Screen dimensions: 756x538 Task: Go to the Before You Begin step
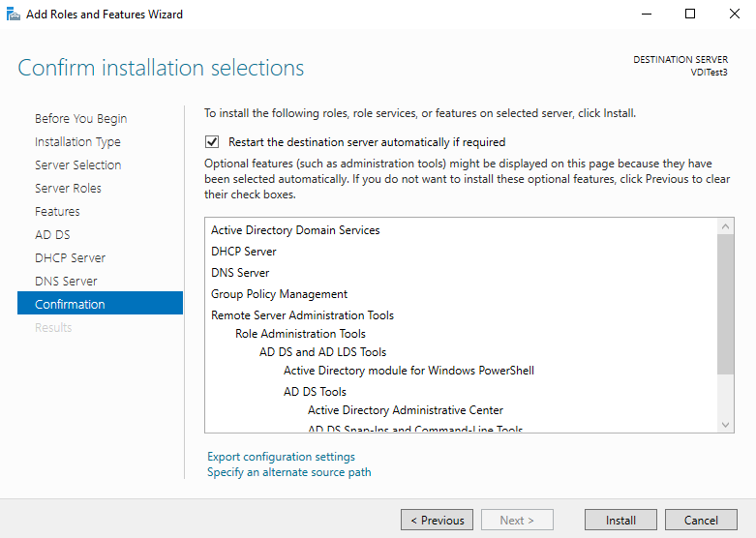tap(80, 119)
